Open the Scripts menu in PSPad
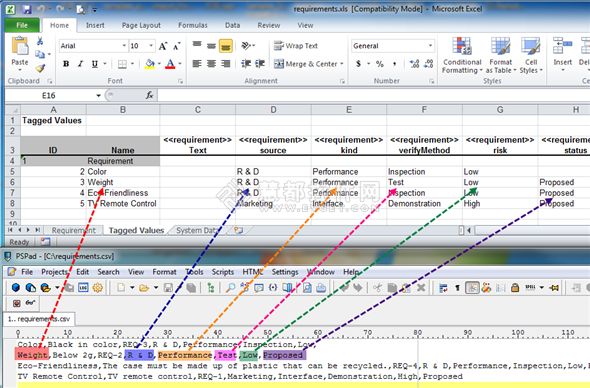 pyautogui.click(x=222, y=272)
